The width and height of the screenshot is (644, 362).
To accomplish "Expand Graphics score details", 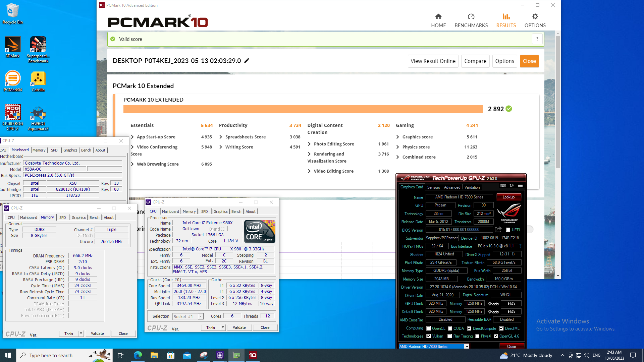I will tap(398, 137).
